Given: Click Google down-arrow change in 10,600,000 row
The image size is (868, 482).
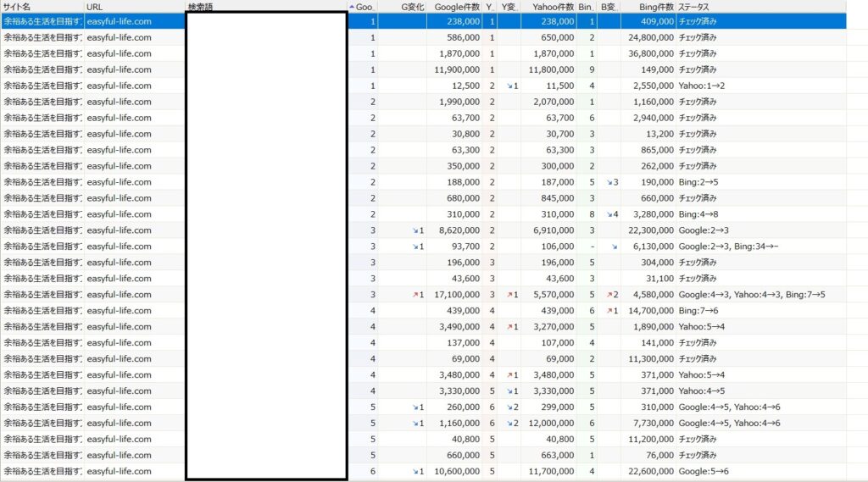Looking at the screenshot, I should (x=418, y=472).
